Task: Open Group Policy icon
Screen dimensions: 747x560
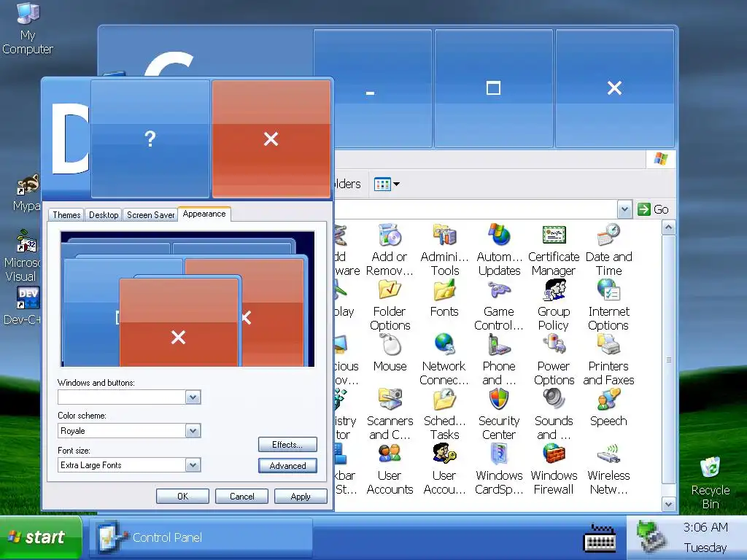Action: click(554, 290)
